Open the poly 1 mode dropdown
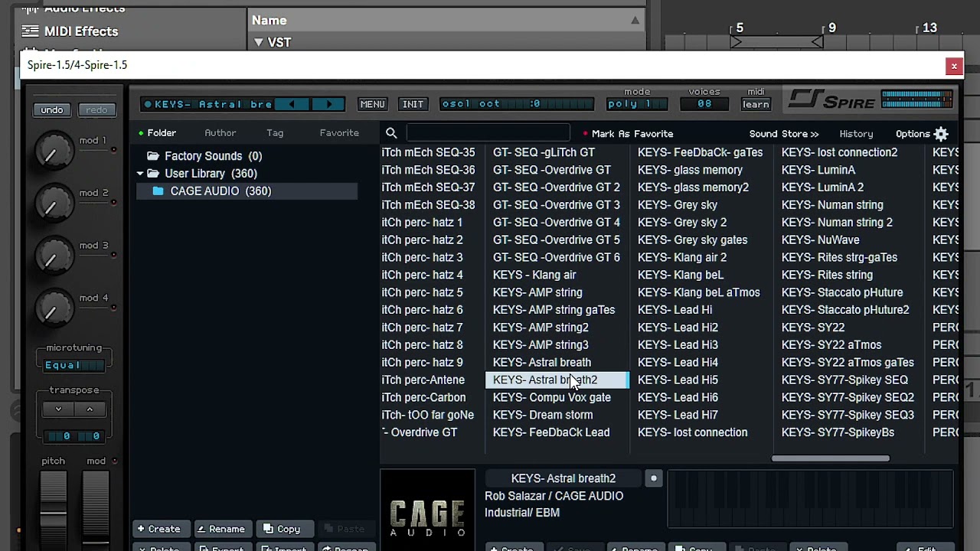The image size is (980, 551). click(637, 104)
